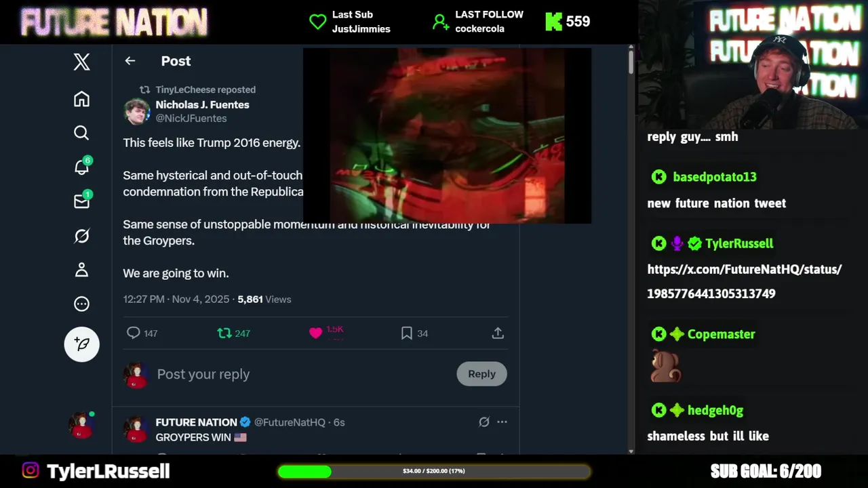Image resolution: width=868 pixels, height=488 pixels.
Task: Open account switcher avatar at sidebar bottom
Action: click(x=81, y=426)
